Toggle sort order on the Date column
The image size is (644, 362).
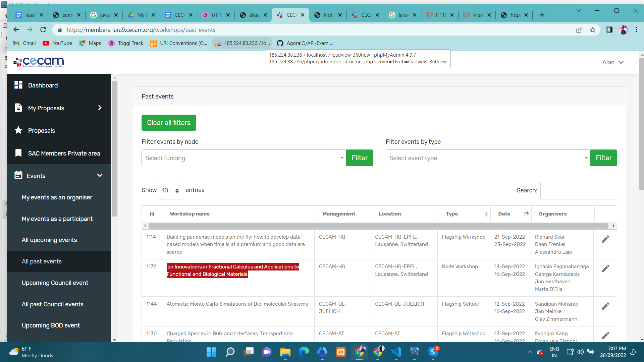click(x=526, y=214)
